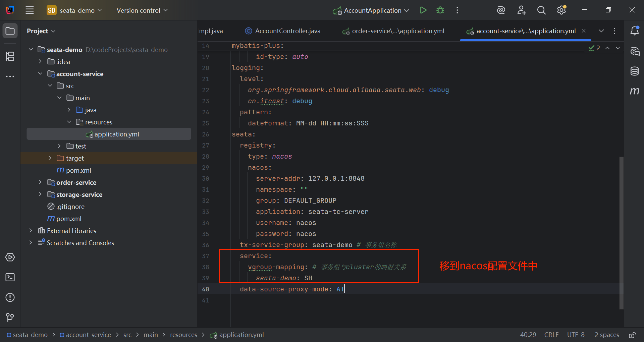Open the Maven tool window
644x342 pixels.
(x=635, y=91)
